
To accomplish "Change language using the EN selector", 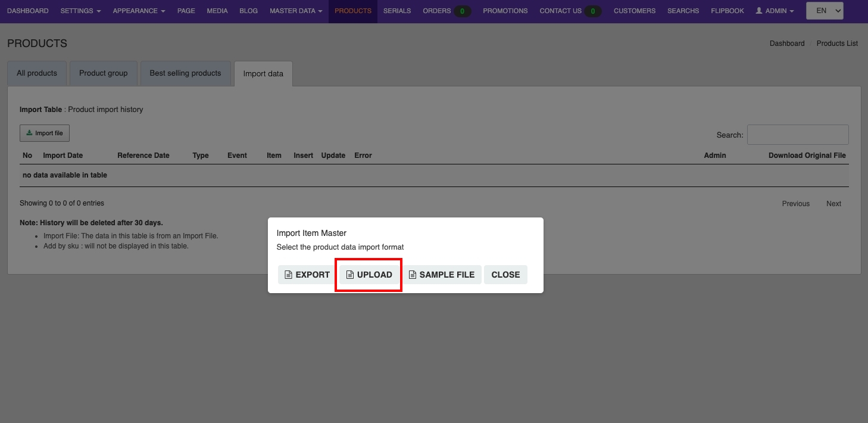I will click(x=825, y=11).
